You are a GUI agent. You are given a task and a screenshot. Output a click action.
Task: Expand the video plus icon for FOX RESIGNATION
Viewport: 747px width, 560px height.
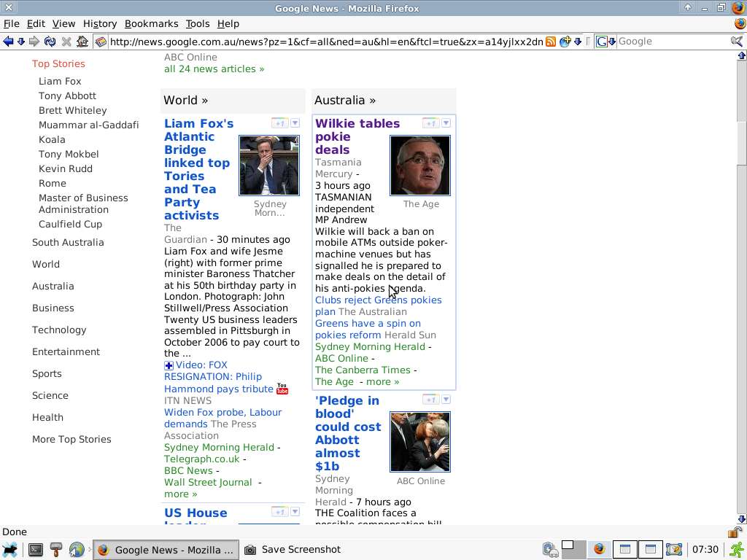pos(169,366)
